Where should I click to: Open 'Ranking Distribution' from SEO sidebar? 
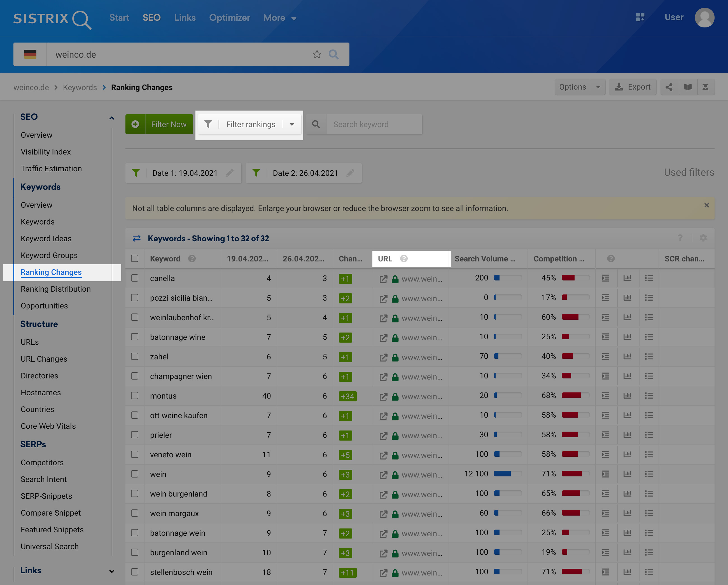click(x=56, y=288)
